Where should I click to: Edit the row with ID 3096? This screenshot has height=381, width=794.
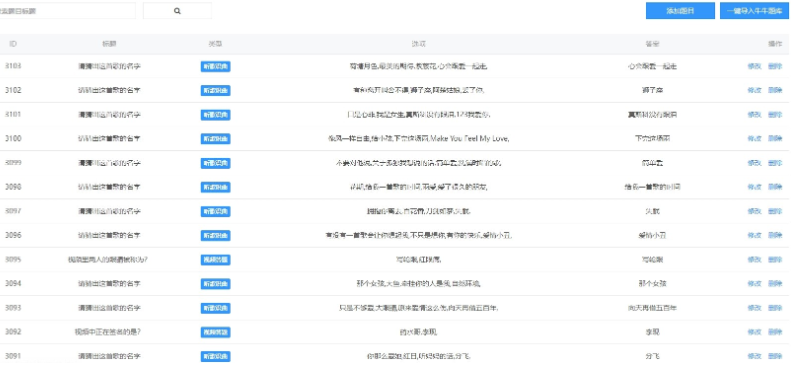(754, 235)
